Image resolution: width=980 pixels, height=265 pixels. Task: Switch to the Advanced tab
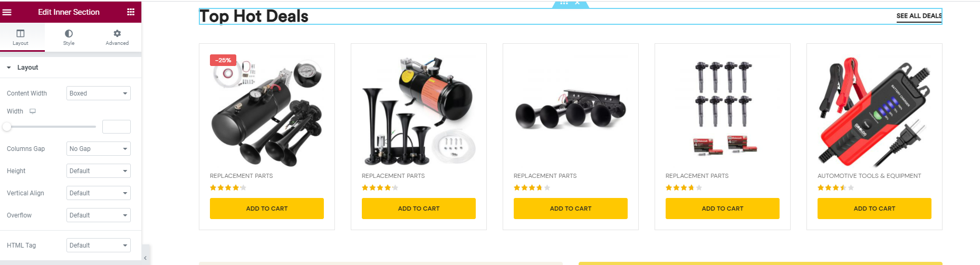pyautogui.click(x=117, y=37)
